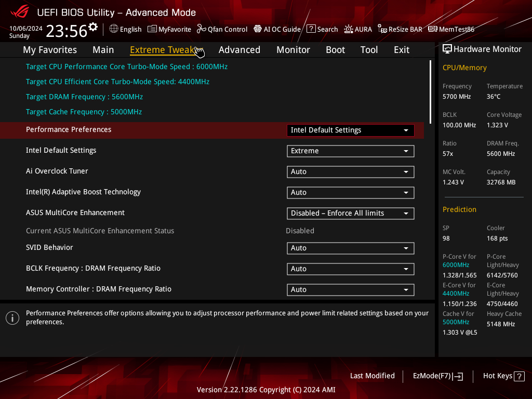
Task: Select SVID Behavior label
Action: [x=49, y=247]
